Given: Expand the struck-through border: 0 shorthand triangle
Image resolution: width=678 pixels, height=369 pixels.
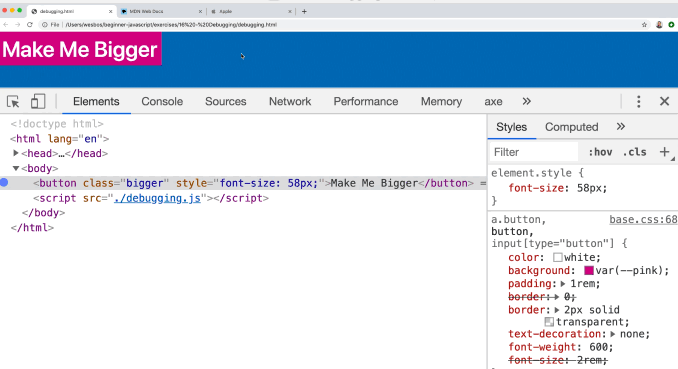Looking at the screenshot, I should coord(557,297).
